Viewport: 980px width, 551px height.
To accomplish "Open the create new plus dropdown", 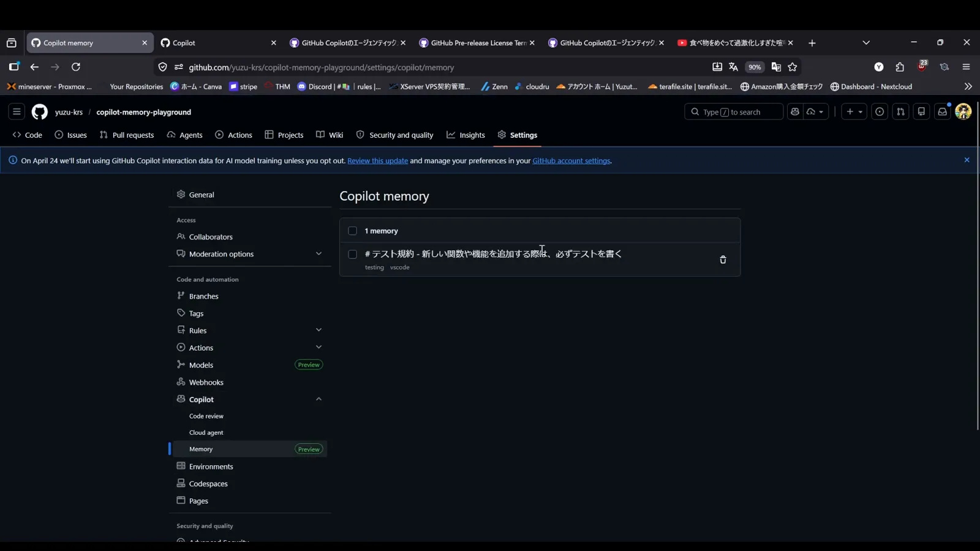I will click(x=854, y=112).
